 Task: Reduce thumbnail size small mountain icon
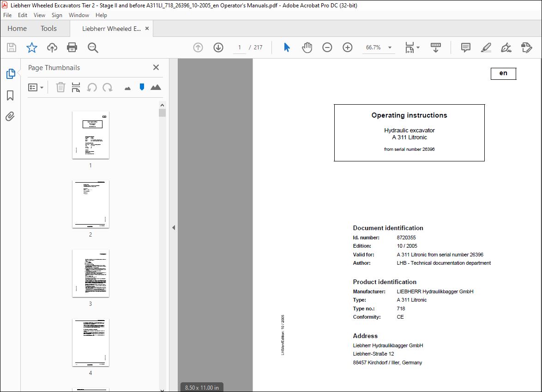[127, 89]
